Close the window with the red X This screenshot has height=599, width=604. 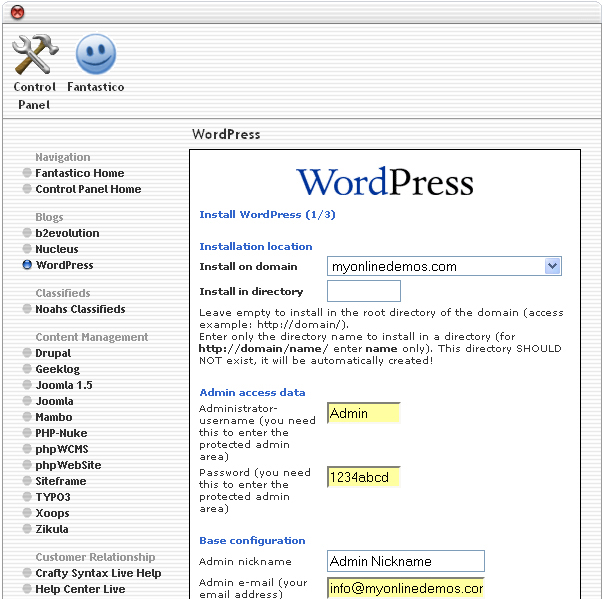tap(17, 12)
